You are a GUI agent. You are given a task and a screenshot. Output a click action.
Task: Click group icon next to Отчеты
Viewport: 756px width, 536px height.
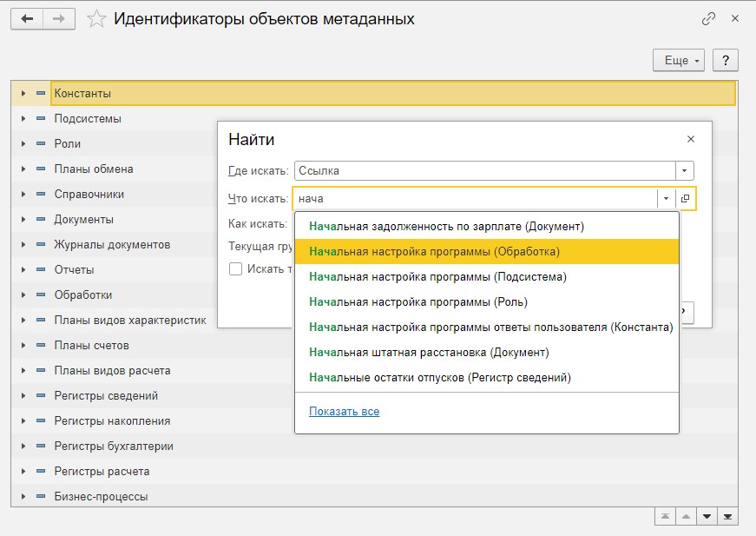[41, 269]
